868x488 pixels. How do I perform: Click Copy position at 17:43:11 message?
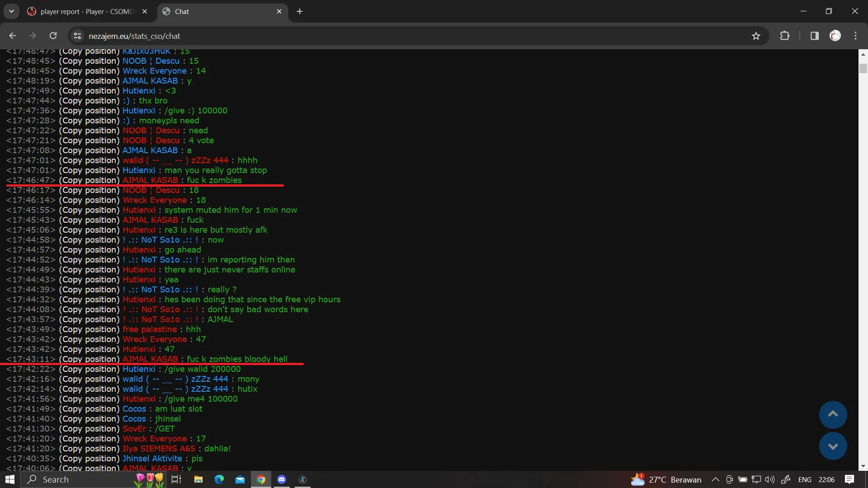(89, 359)
